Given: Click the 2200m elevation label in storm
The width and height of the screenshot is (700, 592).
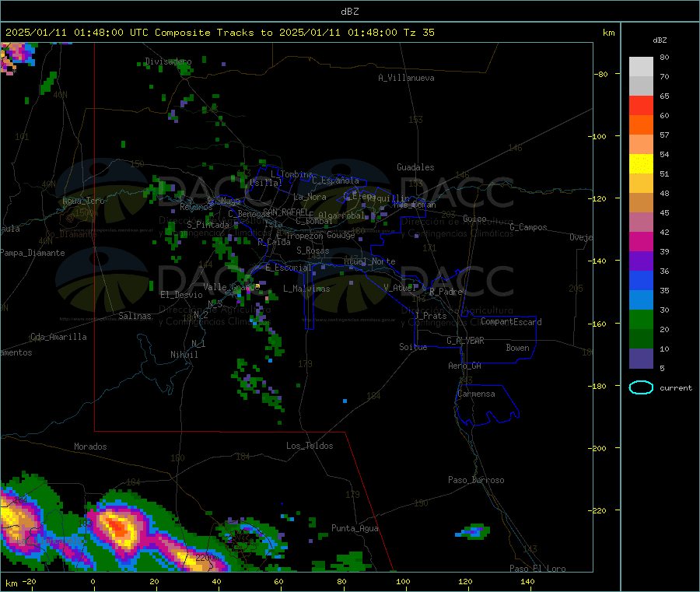Looking at the screenshot, I should pos(207,558).
